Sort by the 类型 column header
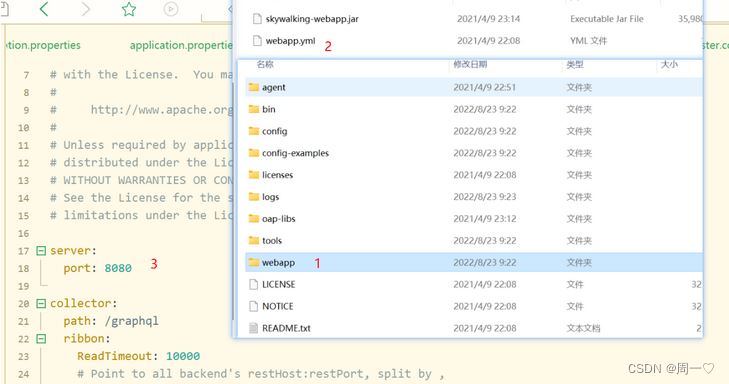 575,64
